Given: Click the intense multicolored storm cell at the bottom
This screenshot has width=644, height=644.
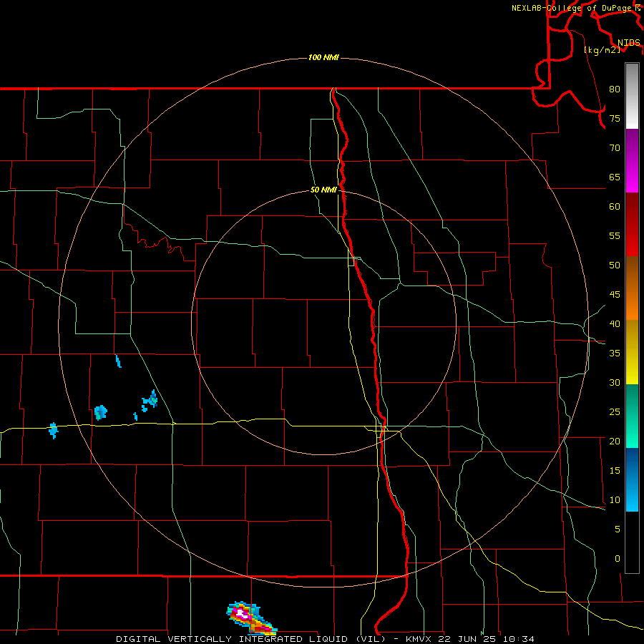Looking at the screenshot, I should (x=251, y=618).
